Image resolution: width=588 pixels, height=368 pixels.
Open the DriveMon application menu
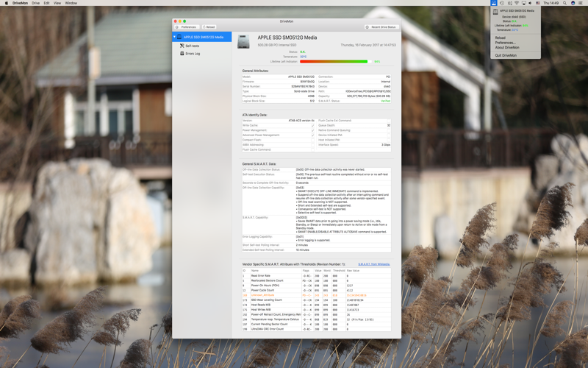coord(20,3)
